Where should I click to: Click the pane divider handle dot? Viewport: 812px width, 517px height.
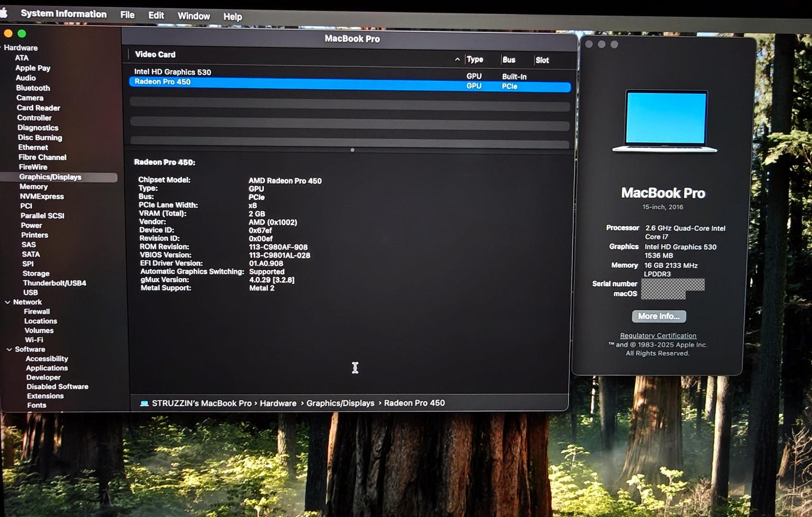[x=352, y=150]
